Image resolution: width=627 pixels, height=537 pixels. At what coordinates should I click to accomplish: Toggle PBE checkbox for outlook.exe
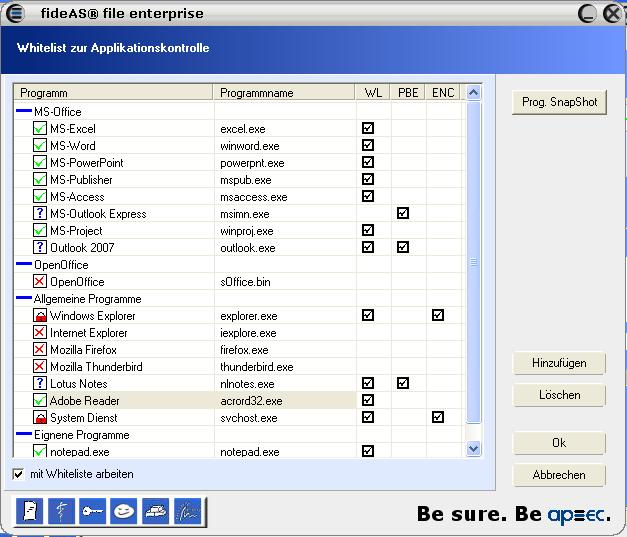[403, 247]
